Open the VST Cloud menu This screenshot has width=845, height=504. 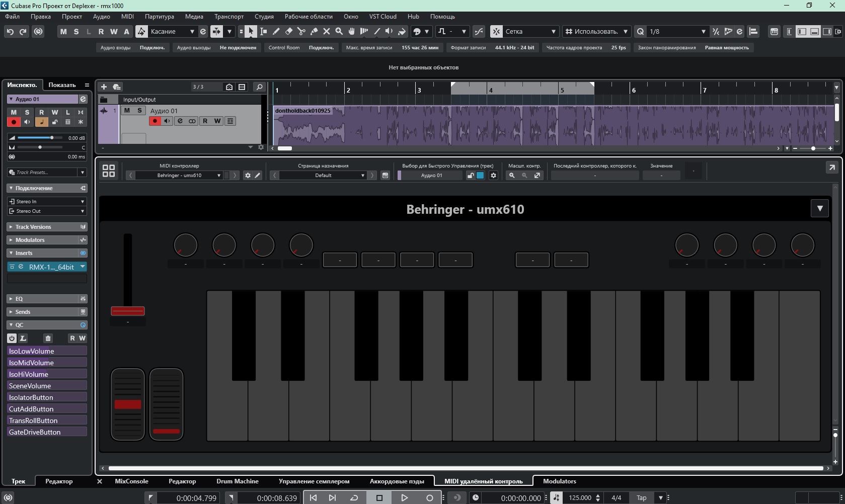click(382, 16)
